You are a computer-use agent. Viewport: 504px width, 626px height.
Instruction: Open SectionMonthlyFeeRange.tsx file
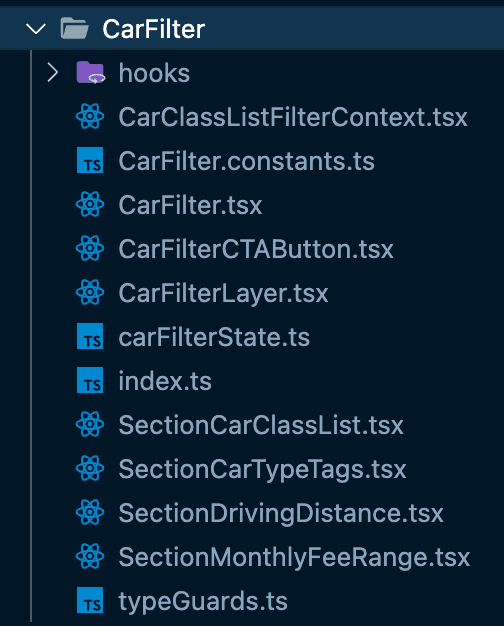(x=294, y=557)
